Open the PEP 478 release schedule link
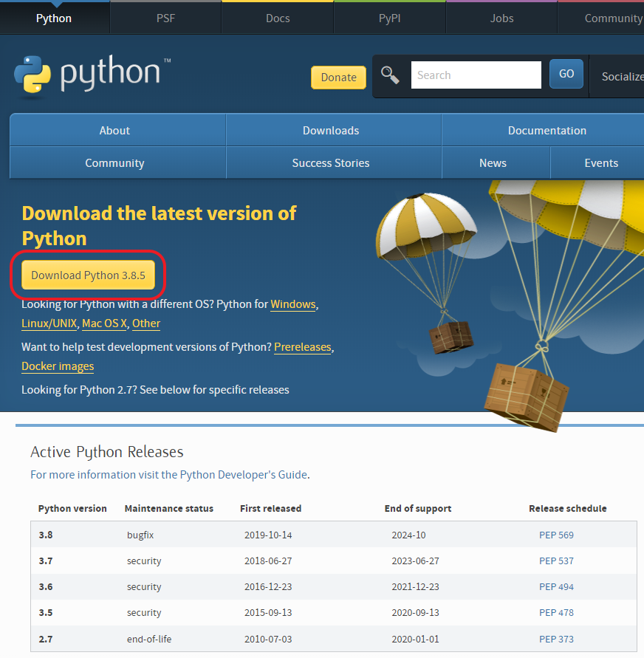Screen dimensions: 644x658 pyautogui.click(x=556, y=612)
